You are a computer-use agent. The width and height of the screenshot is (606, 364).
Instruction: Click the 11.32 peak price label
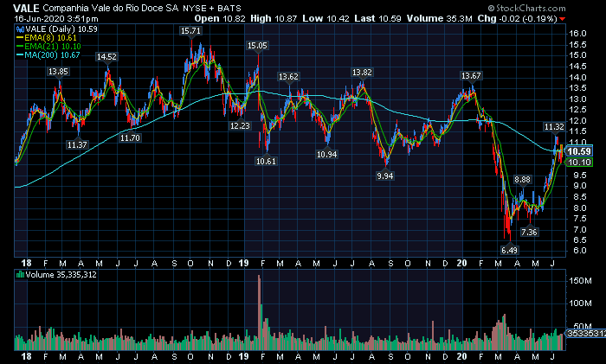pos(554,126)
